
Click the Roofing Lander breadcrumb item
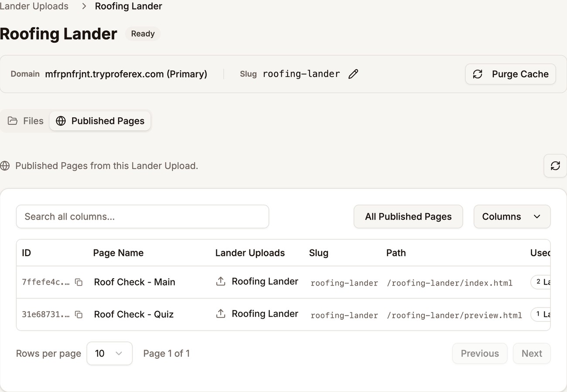click(129, 7)
